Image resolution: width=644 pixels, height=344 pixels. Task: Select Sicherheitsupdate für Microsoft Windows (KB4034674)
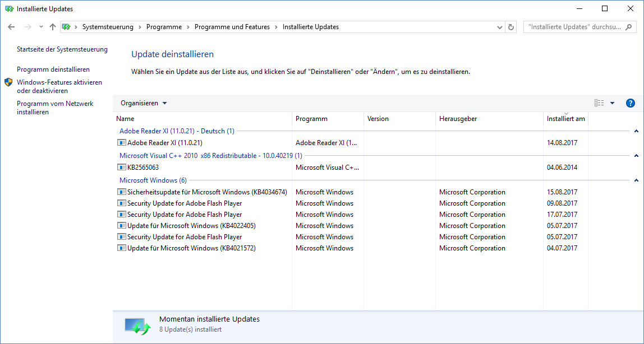pos(207,192)
